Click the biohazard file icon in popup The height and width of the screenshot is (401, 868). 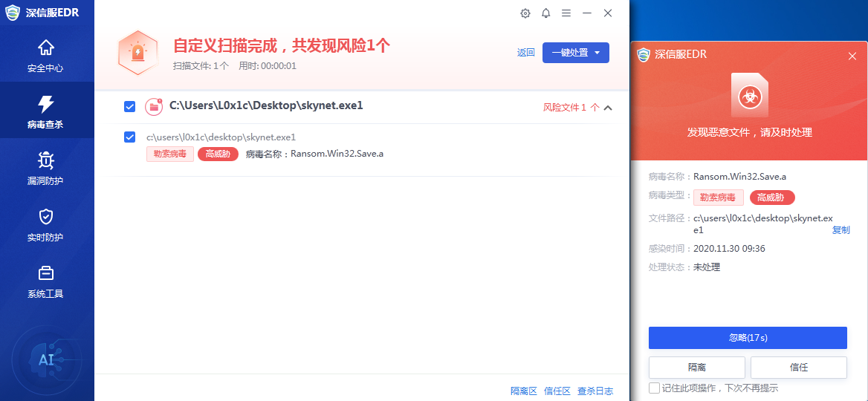(750, 95)
